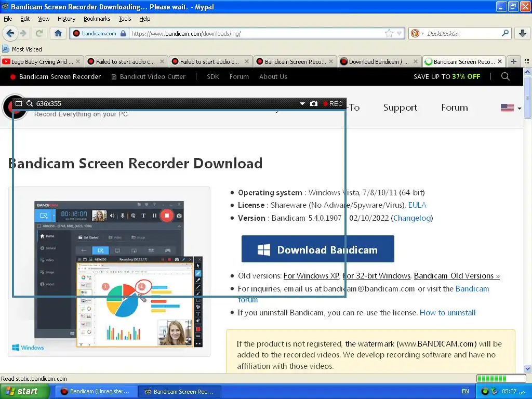This screenshot has width=532, height=399.
Task: Click the 636x355 size label
Action: point(48,103)
